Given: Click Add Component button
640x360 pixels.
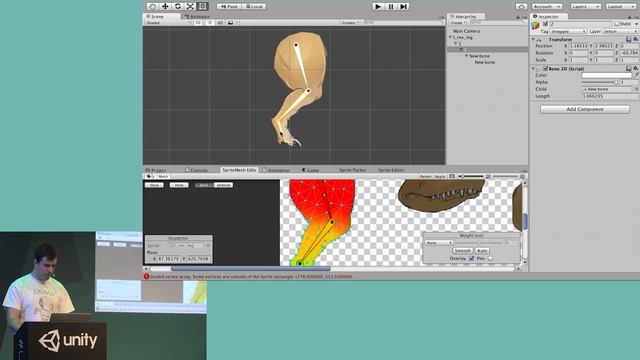Looking at the screenshot, I should click(x=584, y=109).
